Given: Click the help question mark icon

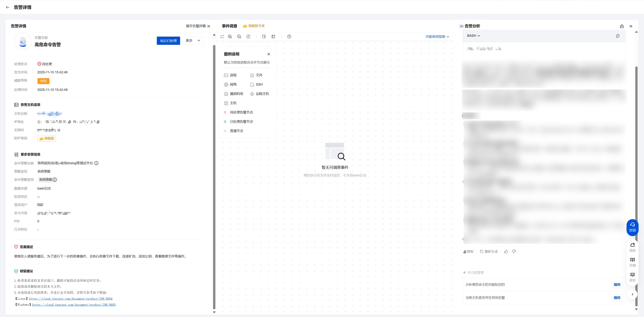Looking at the screenshot, I should 289,37.
